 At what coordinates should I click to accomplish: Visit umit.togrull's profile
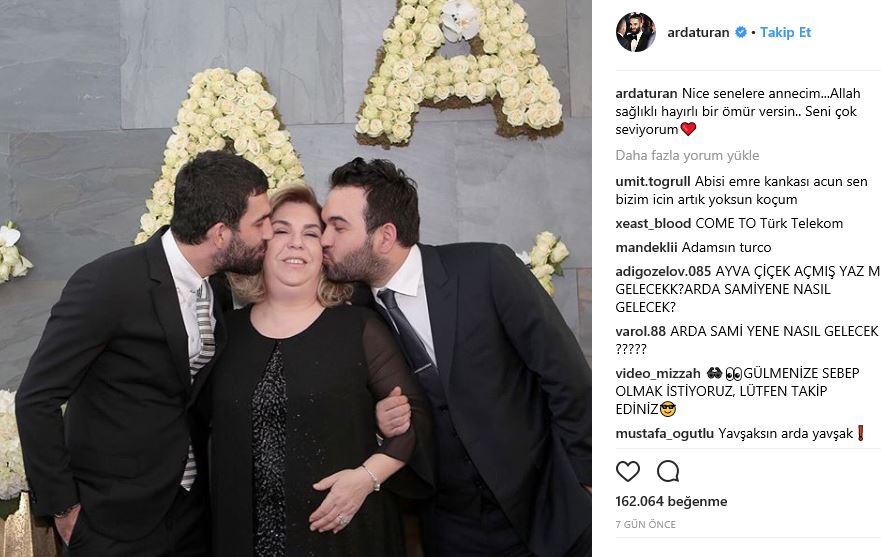pyautogui.click(x=653, y=182)
